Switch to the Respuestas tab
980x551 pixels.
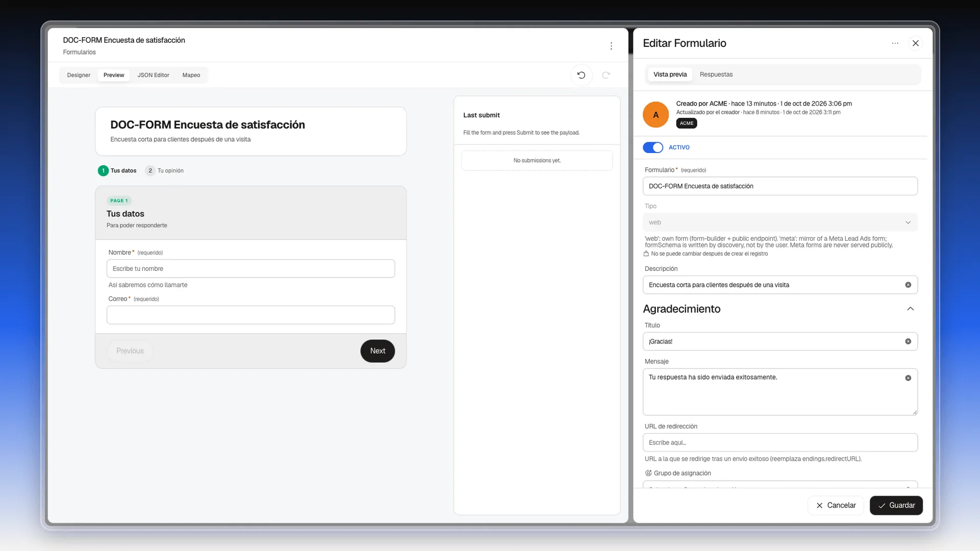[716, 74]
